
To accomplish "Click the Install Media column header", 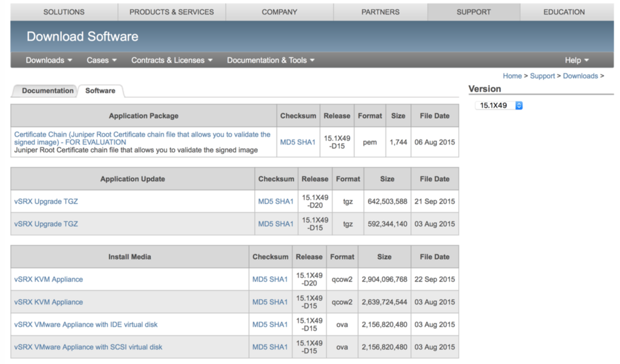I will pyautogui.click(x=130, y=257).
